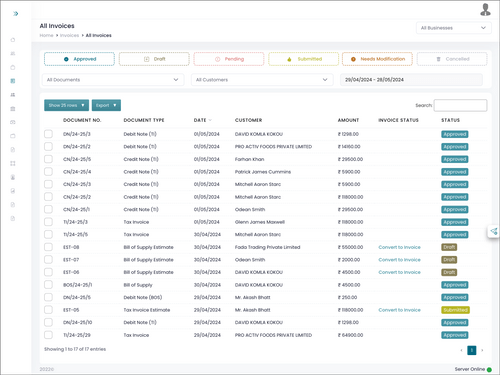
Task: Click the Submitted badge on EST-05 row
Action: (455, 310)
